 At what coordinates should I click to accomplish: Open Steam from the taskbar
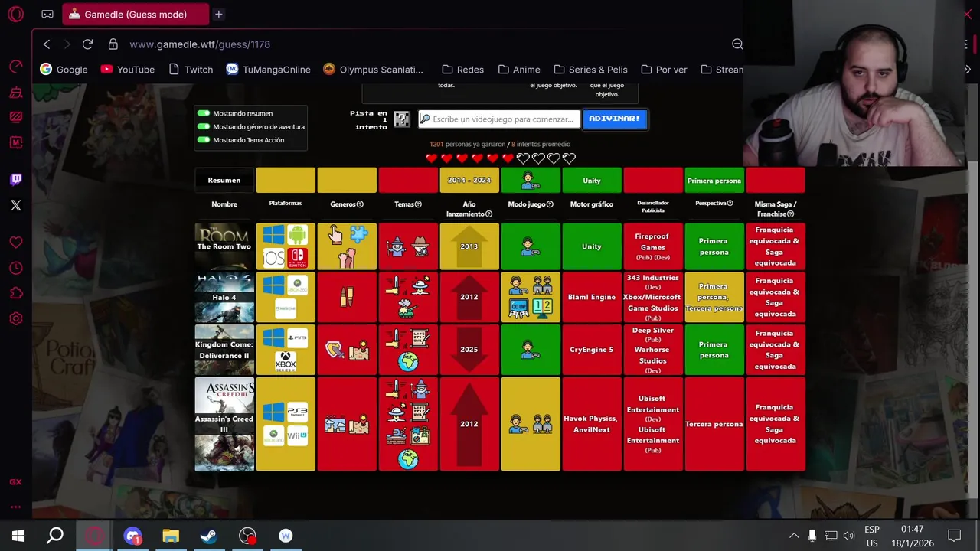[209, 536]
